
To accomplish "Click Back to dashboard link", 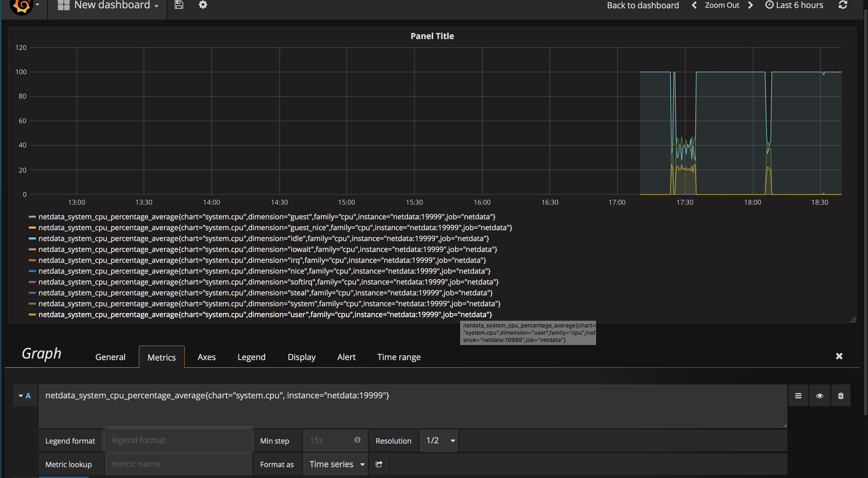I will (x=643, y=5).
